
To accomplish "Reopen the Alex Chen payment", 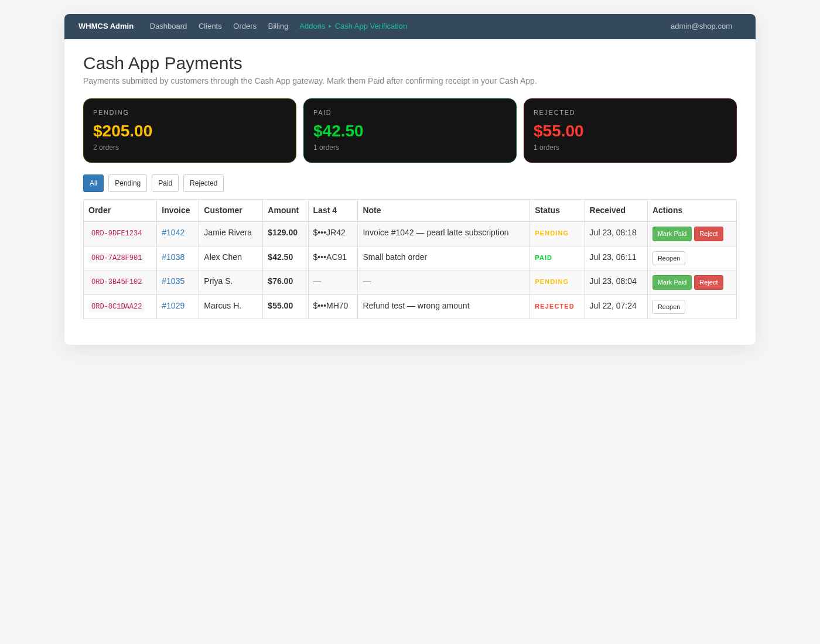I will (668, 258).
